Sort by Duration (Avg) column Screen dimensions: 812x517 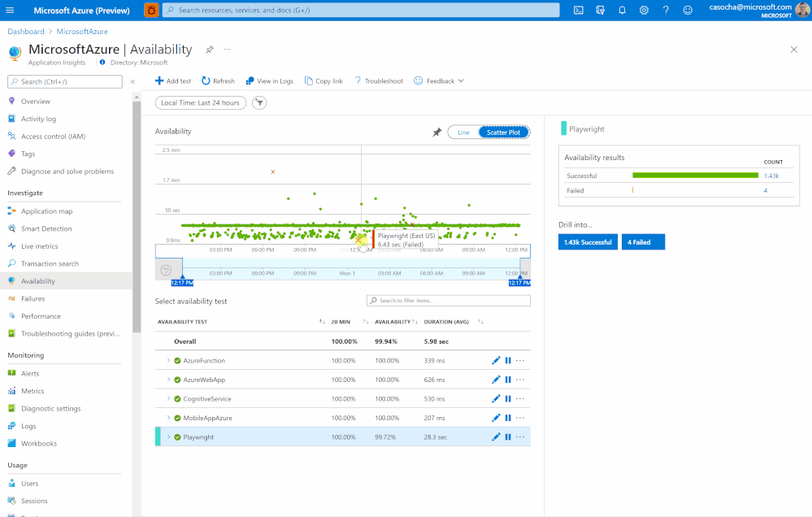pyautogui.click(x=480, y=322)
